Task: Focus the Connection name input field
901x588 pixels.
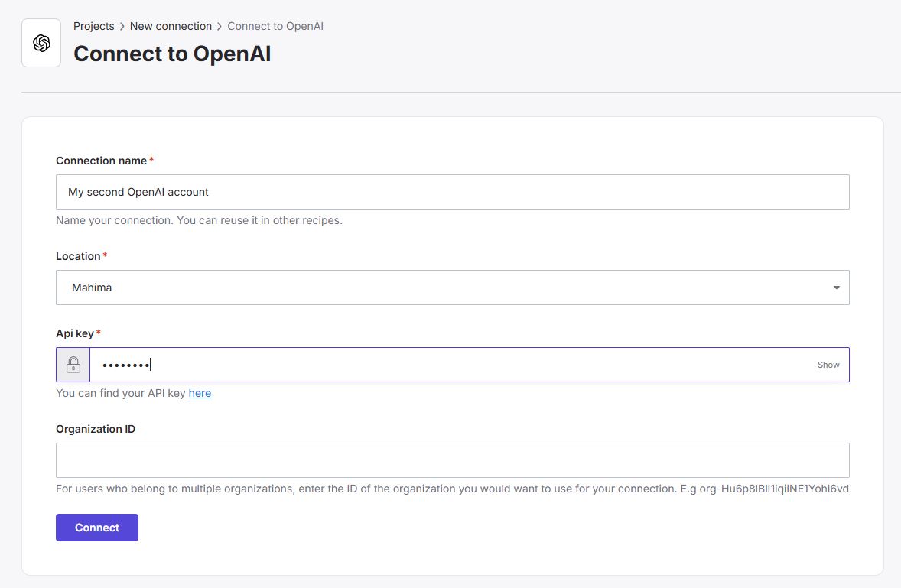Action: [x=452, y=192]
